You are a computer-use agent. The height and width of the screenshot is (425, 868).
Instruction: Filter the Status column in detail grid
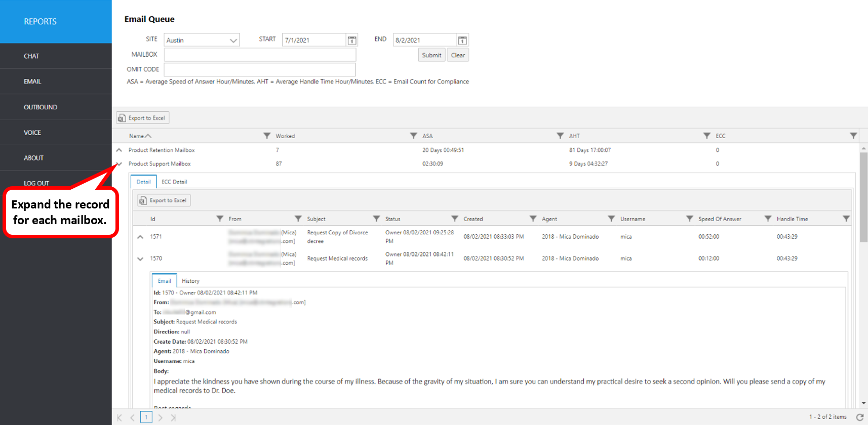[x=455, y=219]
